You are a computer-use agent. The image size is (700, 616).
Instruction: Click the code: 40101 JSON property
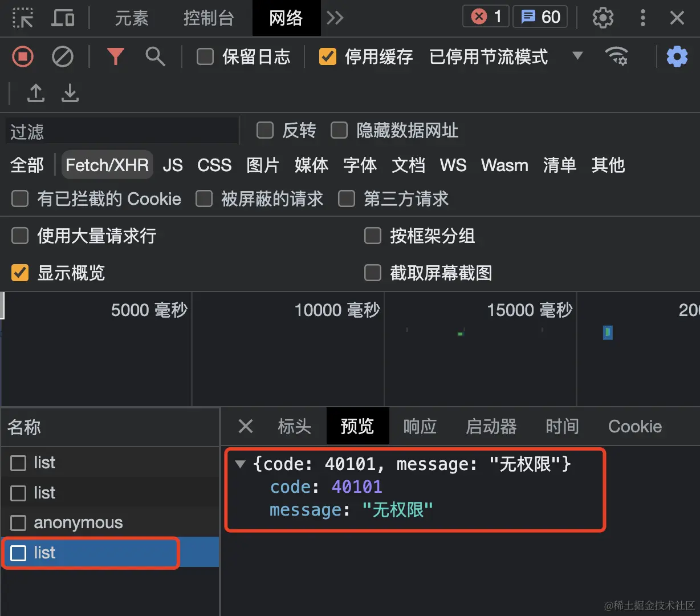tap(326, 487)
